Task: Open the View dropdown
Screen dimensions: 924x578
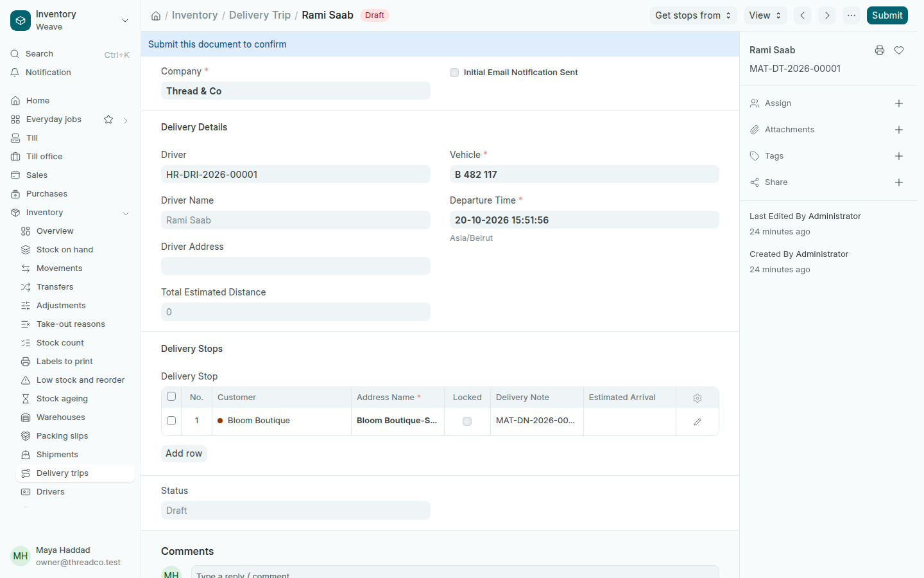Action: (765, 15)
